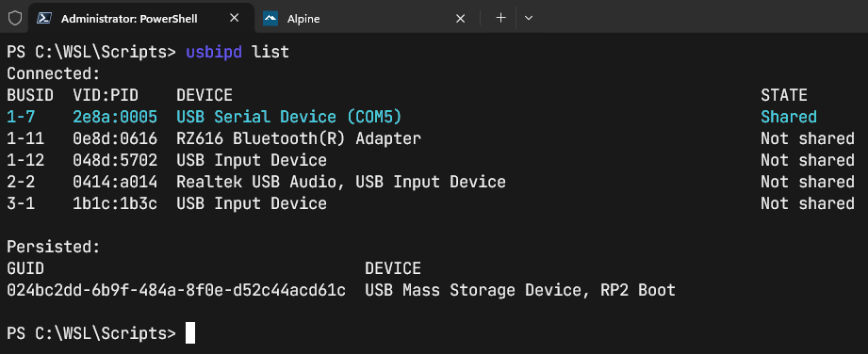
Task: Switch to the Administrator: PowerShell tab
Action: (141, 18)
